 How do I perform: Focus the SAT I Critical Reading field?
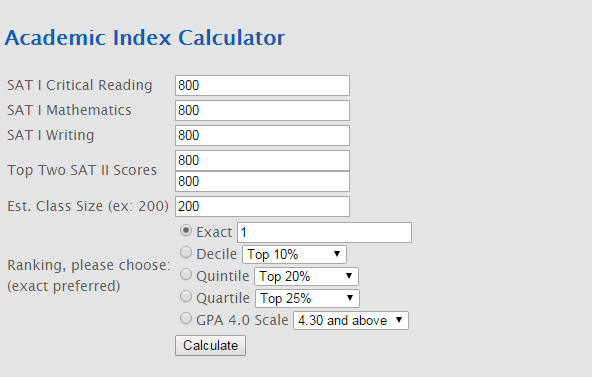pyautogui.click(x=262, y=85)
